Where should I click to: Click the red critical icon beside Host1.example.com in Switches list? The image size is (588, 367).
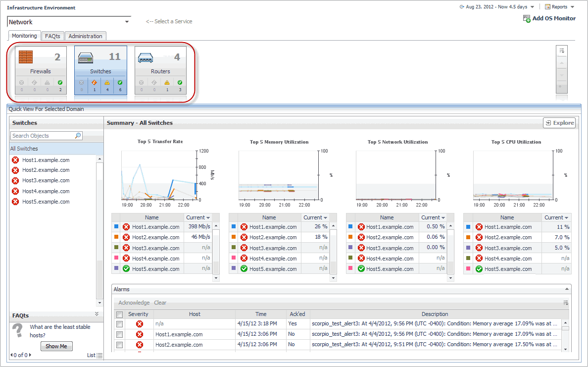(15, 160)
